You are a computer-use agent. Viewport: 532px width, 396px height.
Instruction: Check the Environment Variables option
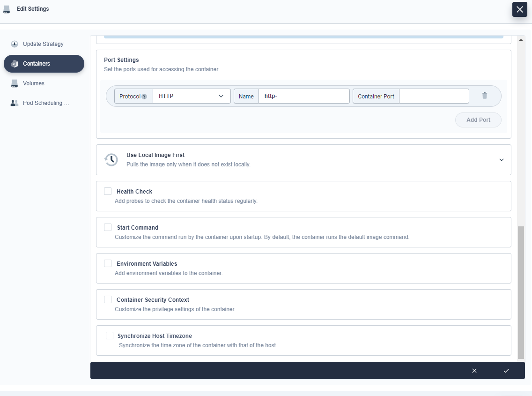(x=108, y=263)
